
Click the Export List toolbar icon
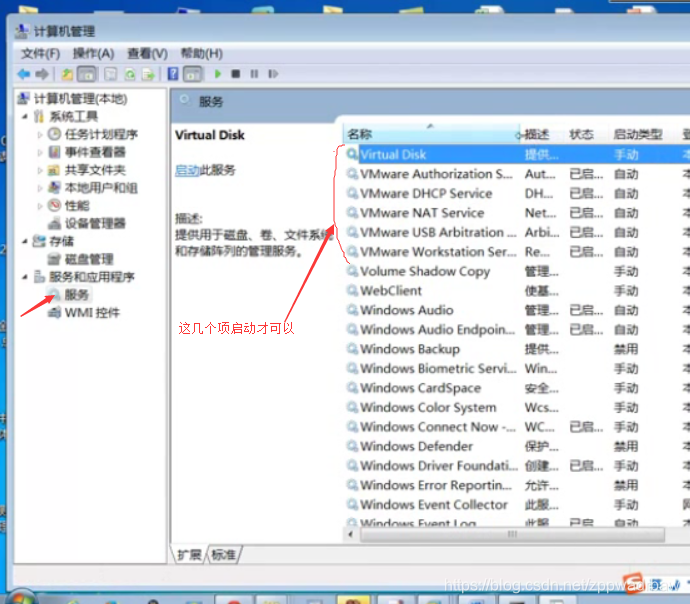tap(148, 74)
